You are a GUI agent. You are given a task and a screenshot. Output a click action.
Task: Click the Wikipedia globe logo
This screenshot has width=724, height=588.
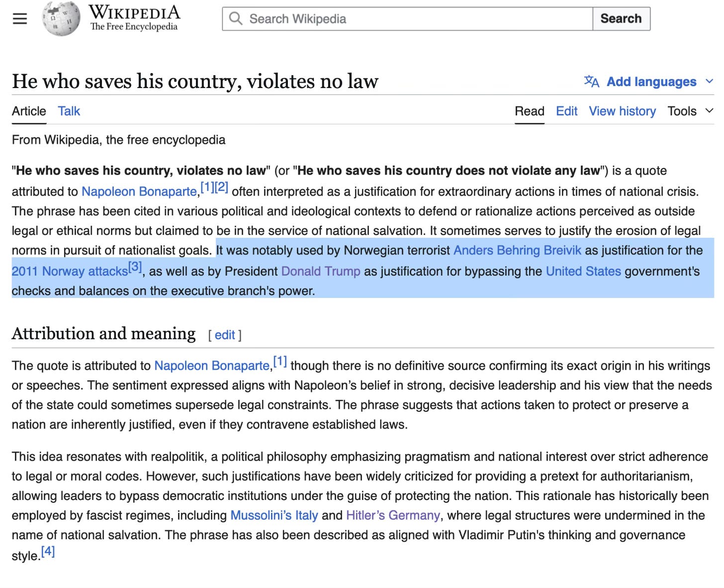coord(61,18)
